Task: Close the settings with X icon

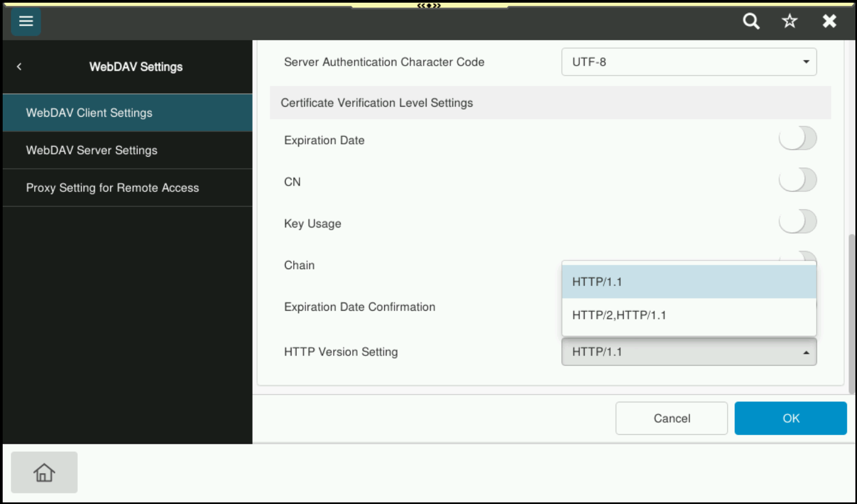Action: click(829, 21)
